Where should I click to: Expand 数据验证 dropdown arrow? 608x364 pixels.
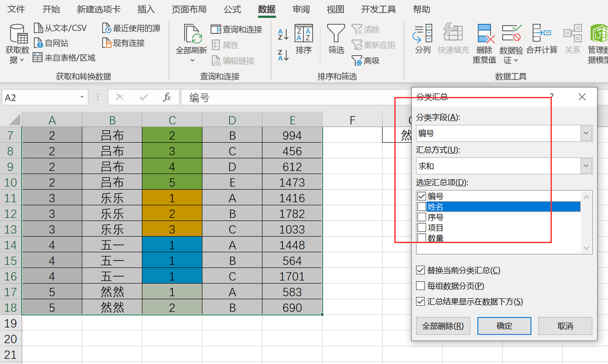(x=516, y=60)
